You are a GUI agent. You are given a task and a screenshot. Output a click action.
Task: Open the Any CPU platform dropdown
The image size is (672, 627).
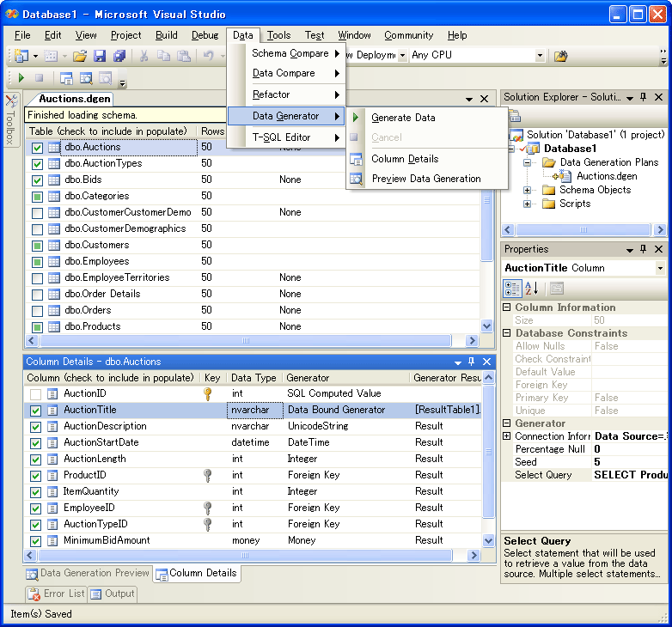click(x=540, y=55)
